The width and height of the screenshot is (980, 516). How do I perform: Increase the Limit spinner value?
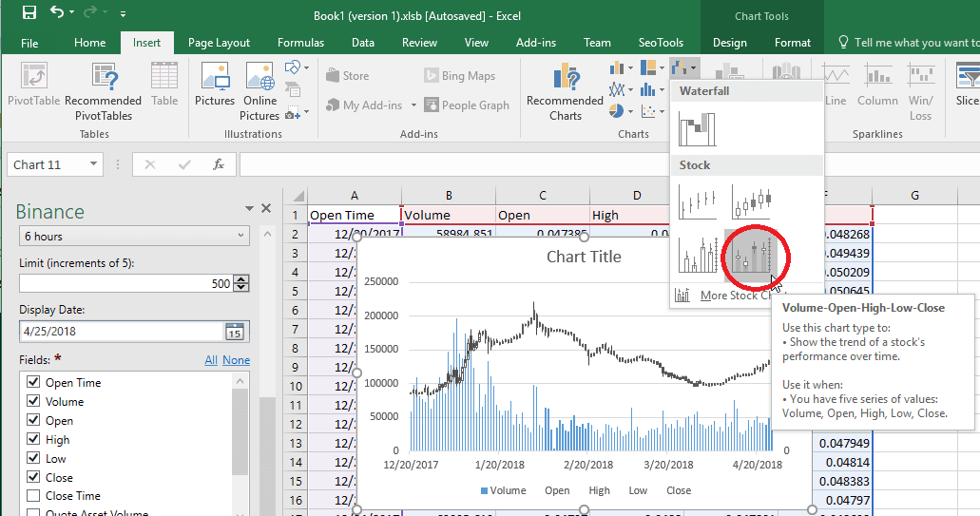[241, 278]
